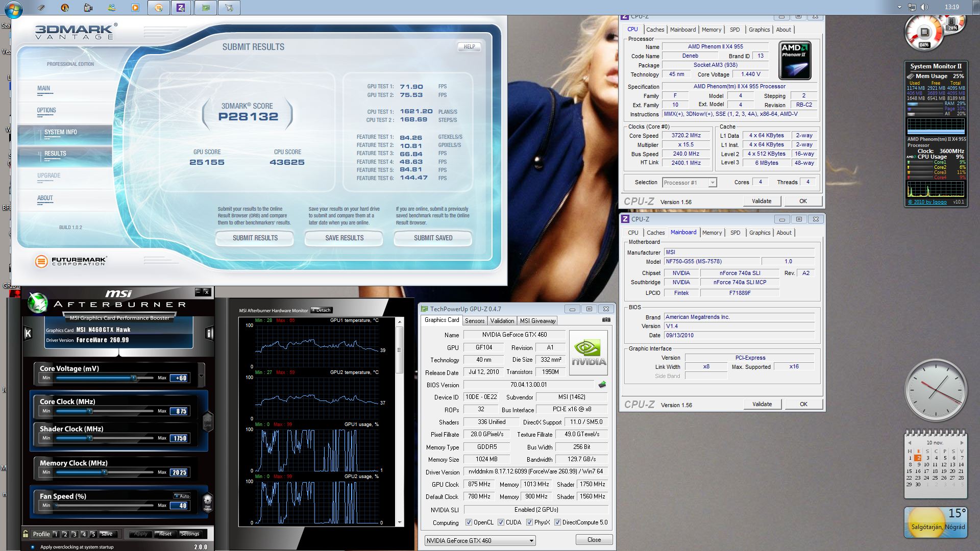Click the Afterburner K Kombustor icon
Screen dimensions: 980x551
coord(28,334)
